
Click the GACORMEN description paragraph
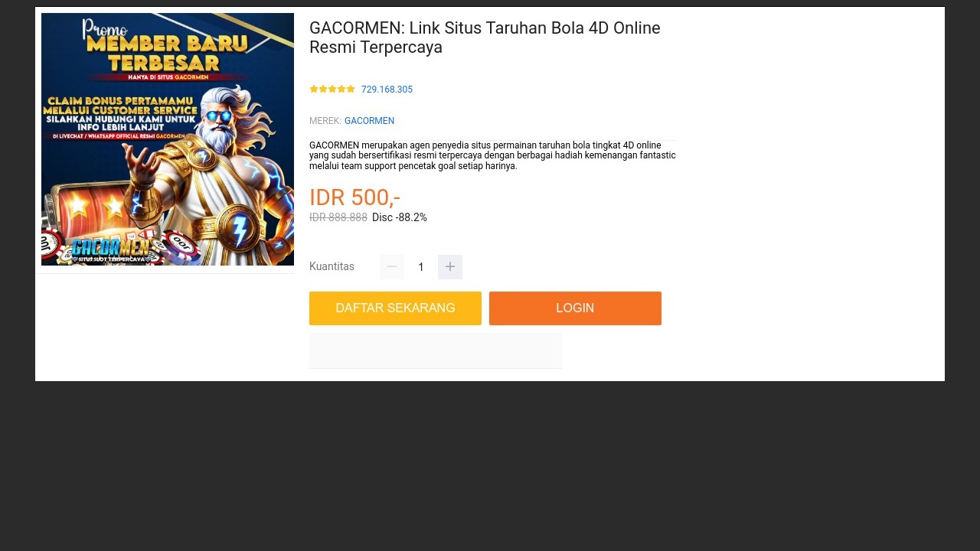click(492, 155)
